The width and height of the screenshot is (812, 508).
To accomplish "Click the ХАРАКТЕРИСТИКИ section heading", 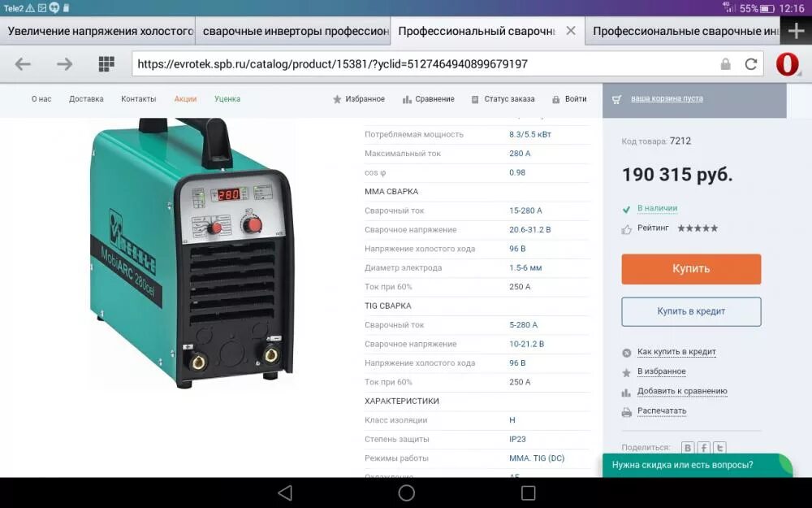I will 402,402.
